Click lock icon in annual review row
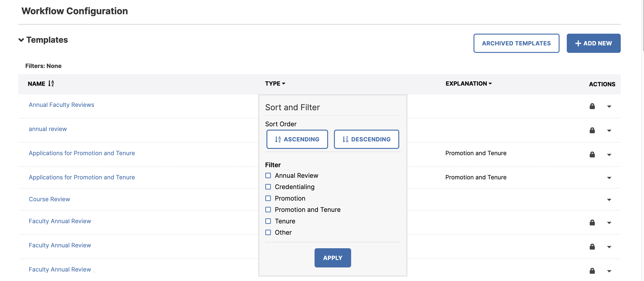Image resolution: width=644 pixels, height=281 pixels. (592, 130)
